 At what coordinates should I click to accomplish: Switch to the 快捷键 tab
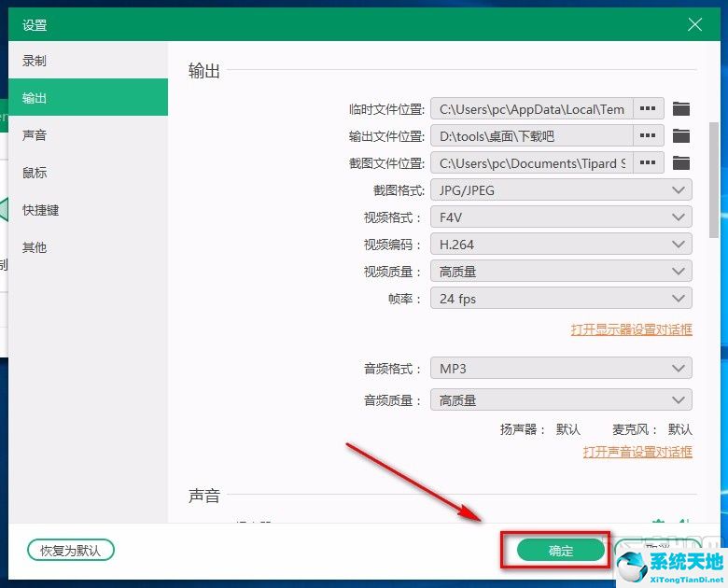(89, 210)
